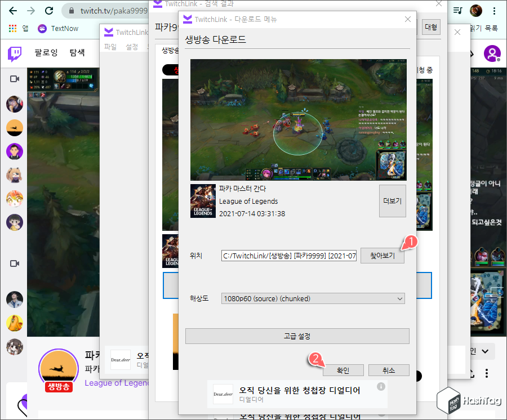The width and height of the screenshot is (507, 420).
Task: Click the 확인 (OK) button
Action: 343,370
